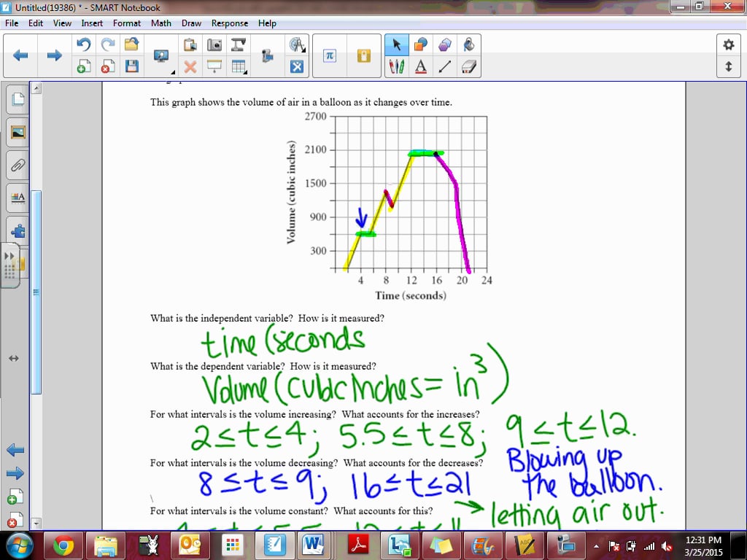This screenshot has height=560, width=747.
Task: Expand the measurement tools dropdown
Action: [304, 50]
